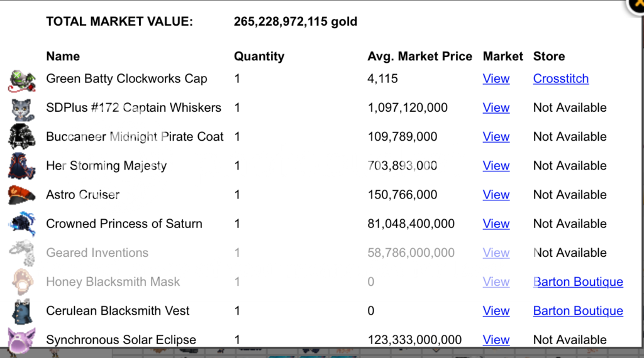The width and height of the screenshot is (644, 358).
Task: Open market view for Her Storming Majesty
Action: click(496, 166)
